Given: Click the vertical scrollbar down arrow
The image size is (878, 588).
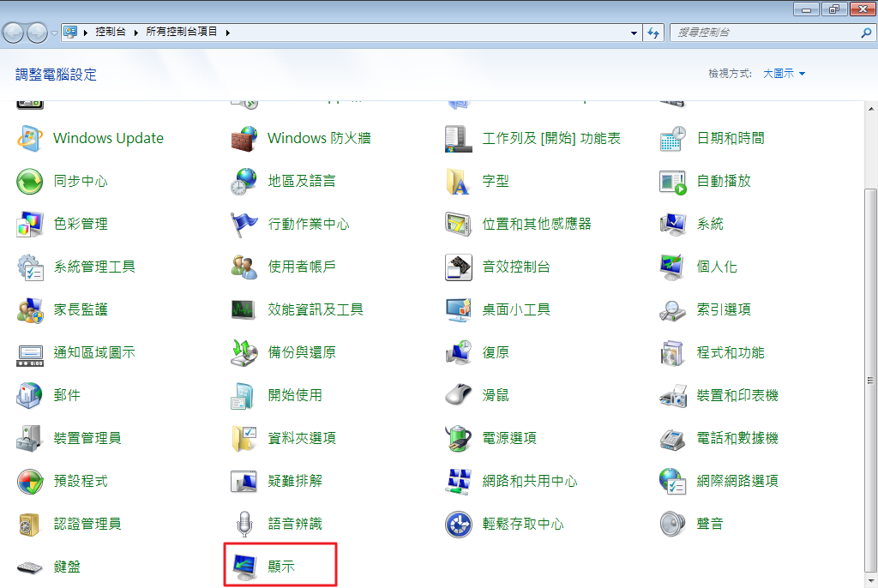Looking at the screenshot, I should coord(871,581).
